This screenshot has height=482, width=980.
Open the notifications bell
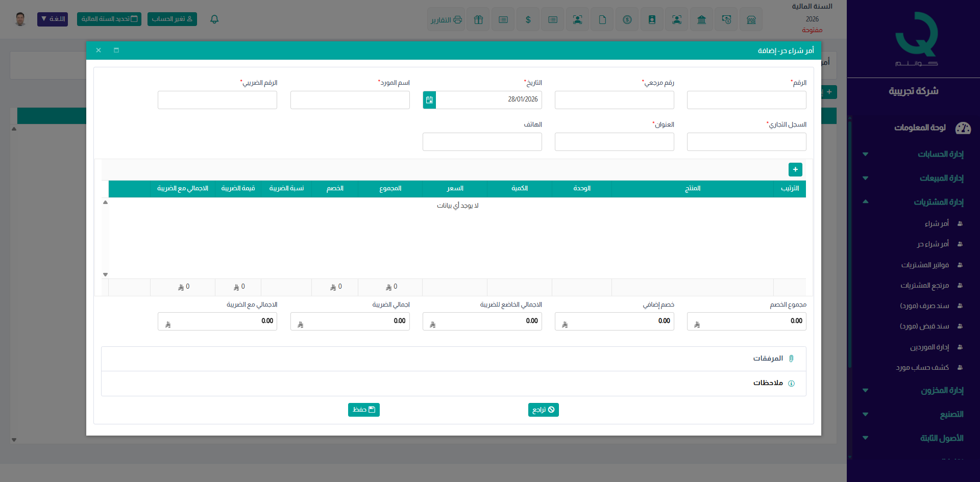[214, 19]
